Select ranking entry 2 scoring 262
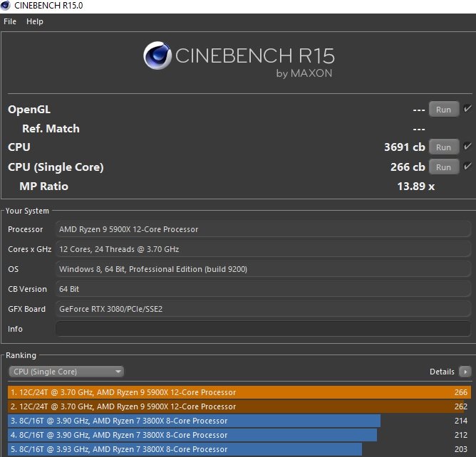Image resolution: width=476 pixels, height=457 pixels. coord(239,406)
